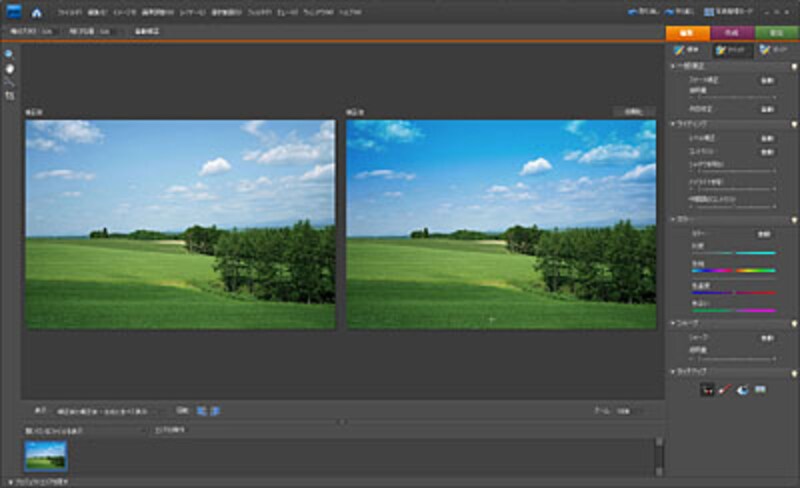
Task: Open the view mode dropdown below images
Action: [105, 410]
